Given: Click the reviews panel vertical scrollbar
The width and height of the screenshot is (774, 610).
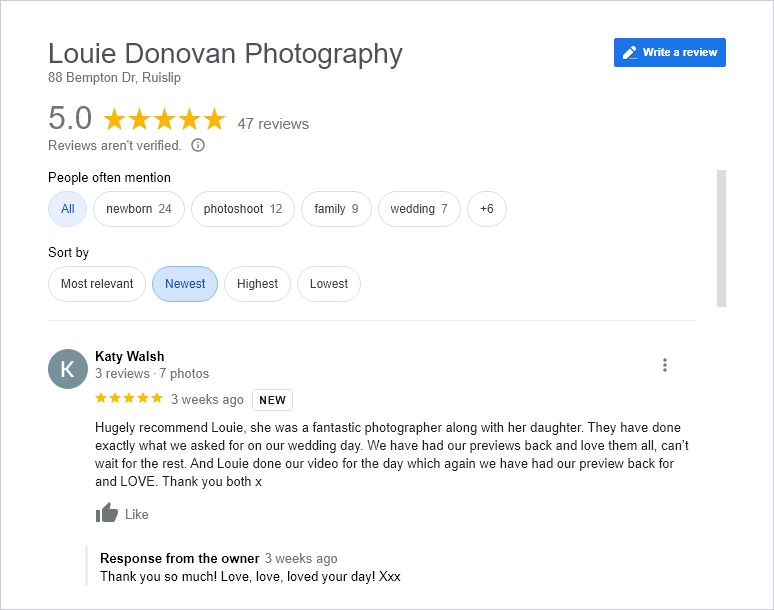Looking at the screenshot, I should pos(721,238).
